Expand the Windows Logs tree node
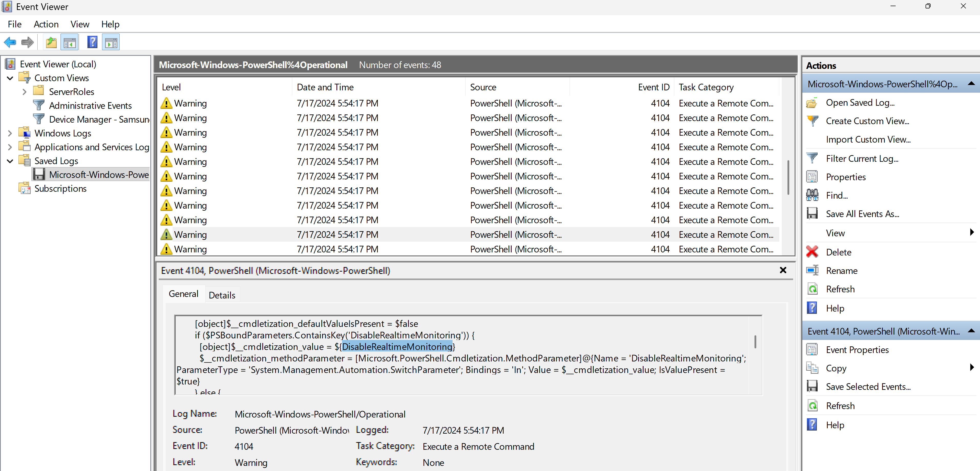The image size is (980, 471). click(10, 133)
